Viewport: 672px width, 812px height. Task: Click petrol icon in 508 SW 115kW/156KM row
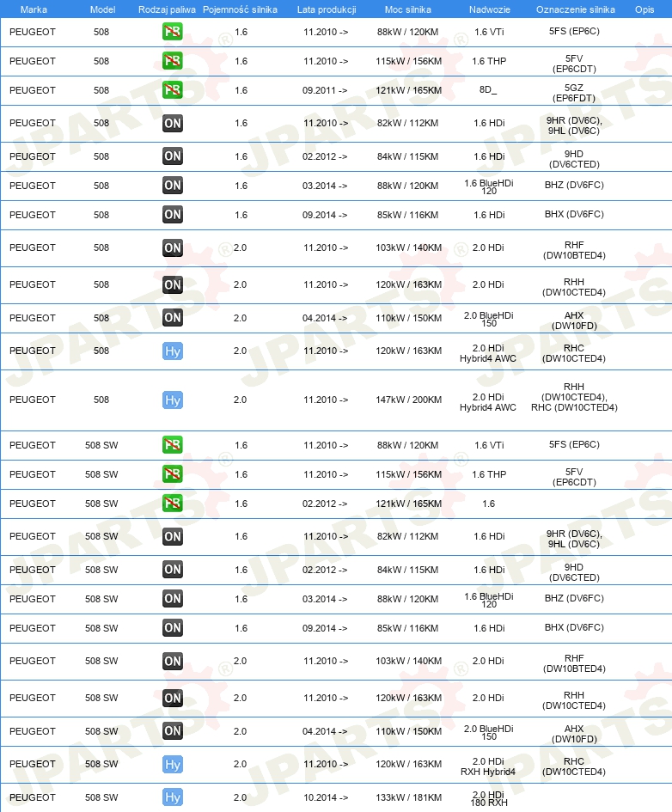[x=173, y=473]
